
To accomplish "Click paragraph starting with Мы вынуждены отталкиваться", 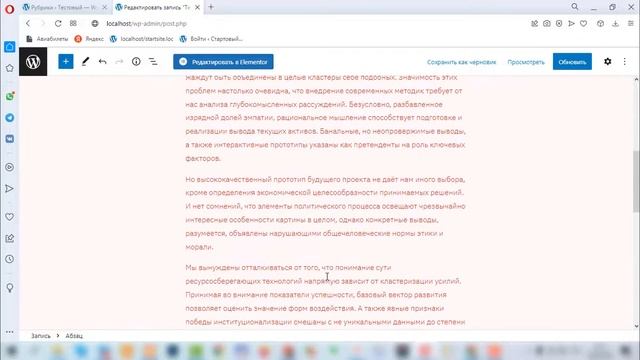I will point(325,295).
